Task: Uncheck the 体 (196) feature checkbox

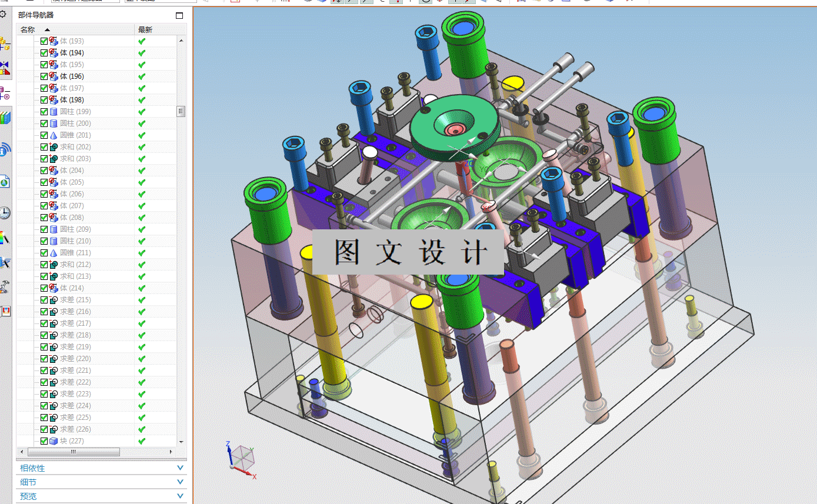Action: pyautogui.click(x=44, y=76)
